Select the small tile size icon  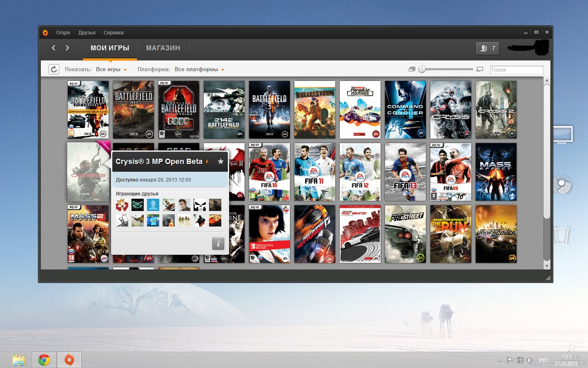point(412,69)
